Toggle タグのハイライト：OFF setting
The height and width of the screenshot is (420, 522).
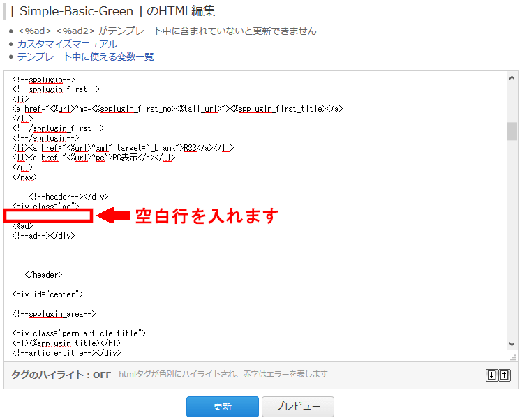(61, 375)
